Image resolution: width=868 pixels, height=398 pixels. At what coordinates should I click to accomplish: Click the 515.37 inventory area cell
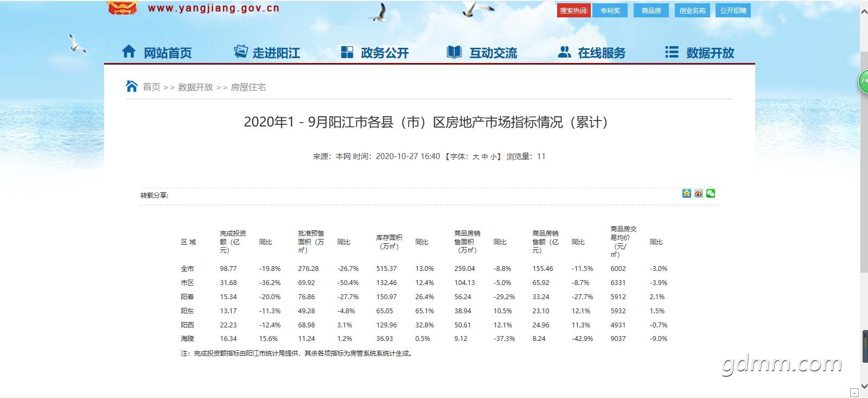pyautogui.click(x=386, y=269)
